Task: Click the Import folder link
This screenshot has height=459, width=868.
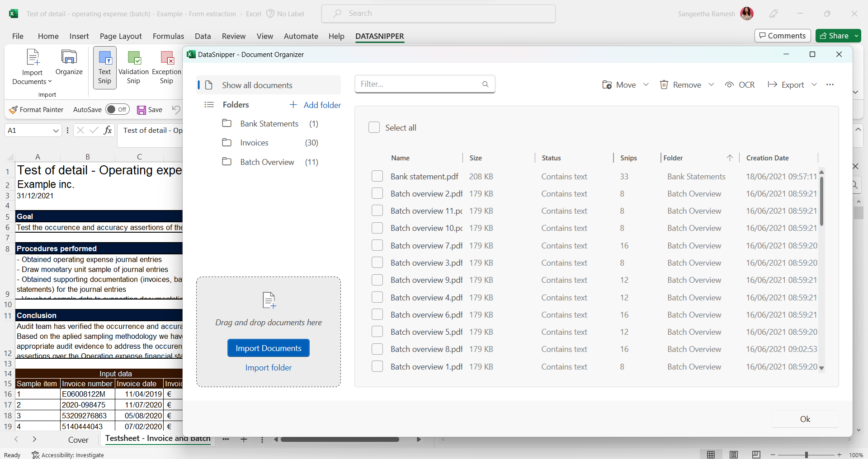Action: (x=268, y=367)
